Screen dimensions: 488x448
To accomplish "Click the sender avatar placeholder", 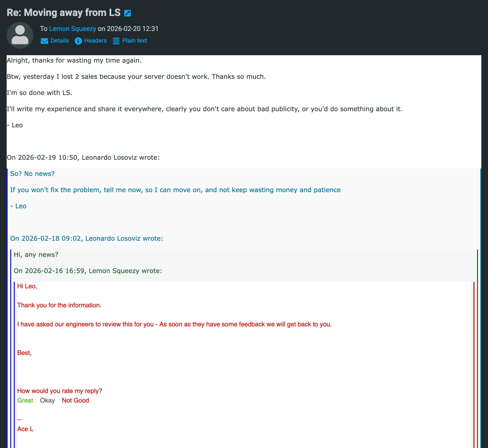I will [x=20, y=35].
